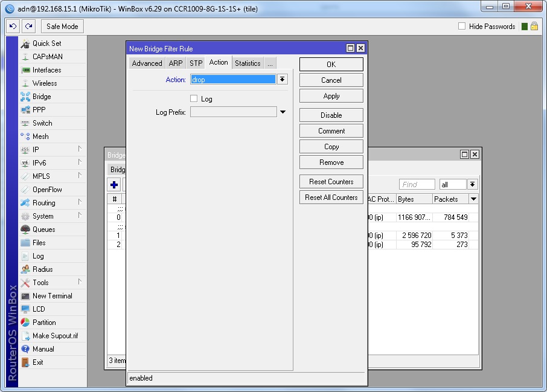The width and height of the screenshot is (547, 392).
Task: Click the redo arrow icon in toolbar
Action: coord(28,27)
